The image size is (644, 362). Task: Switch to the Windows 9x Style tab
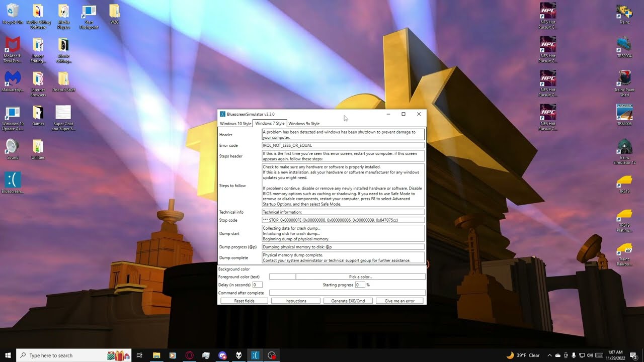[x=304, y=124]
